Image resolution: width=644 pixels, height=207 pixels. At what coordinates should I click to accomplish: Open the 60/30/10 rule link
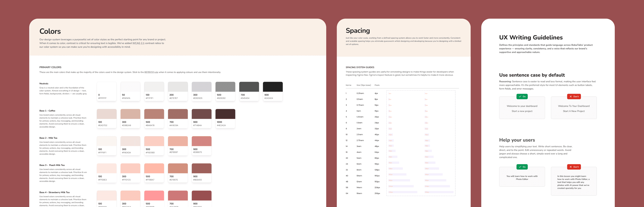(x=151, y=72)
